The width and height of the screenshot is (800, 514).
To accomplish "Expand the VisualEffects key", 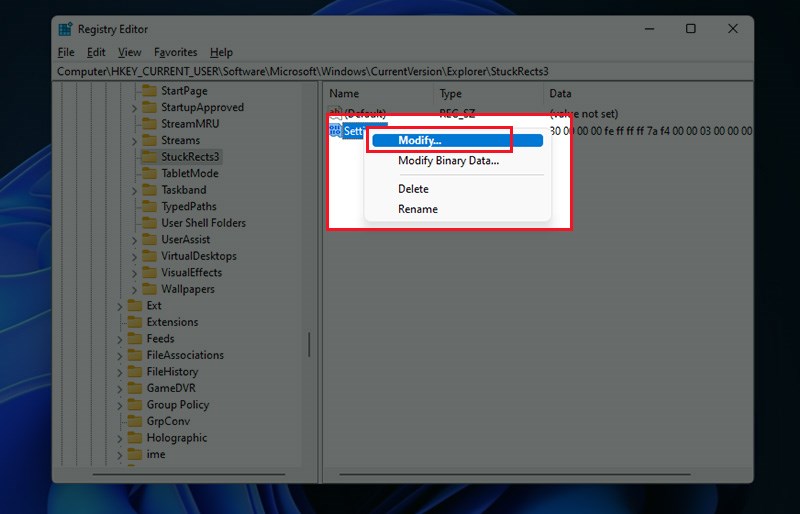I will (x=134, y=274).
